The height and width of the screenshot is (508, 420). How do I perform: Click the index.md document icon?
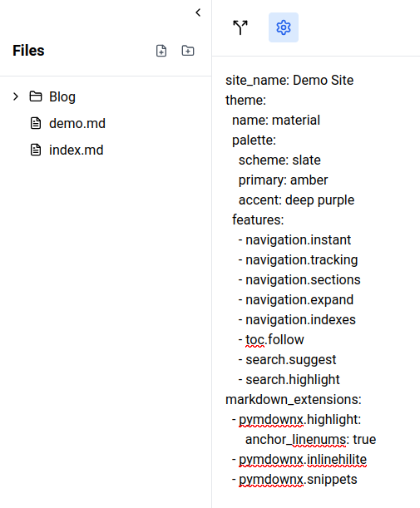pos(36,150)
